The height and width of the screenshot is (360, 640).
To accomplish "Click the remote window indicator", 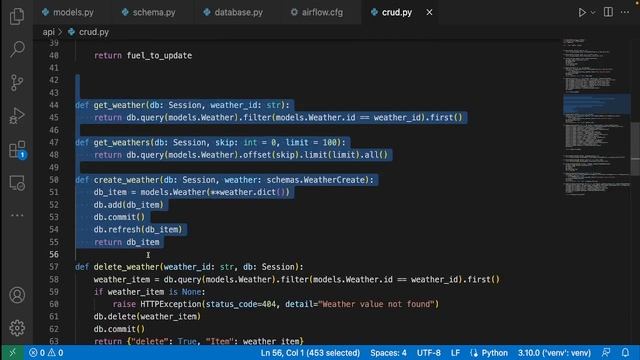I will 12,353.
